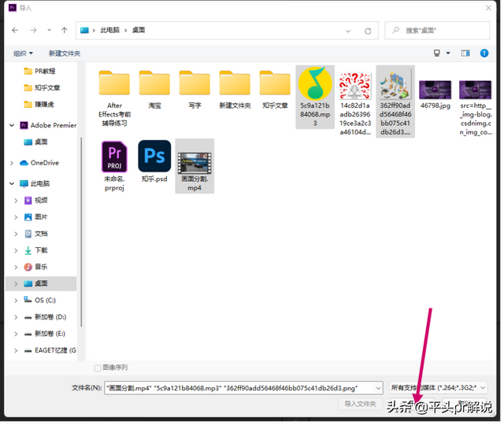Select 未命名.prproj Premiere project file

114,166
